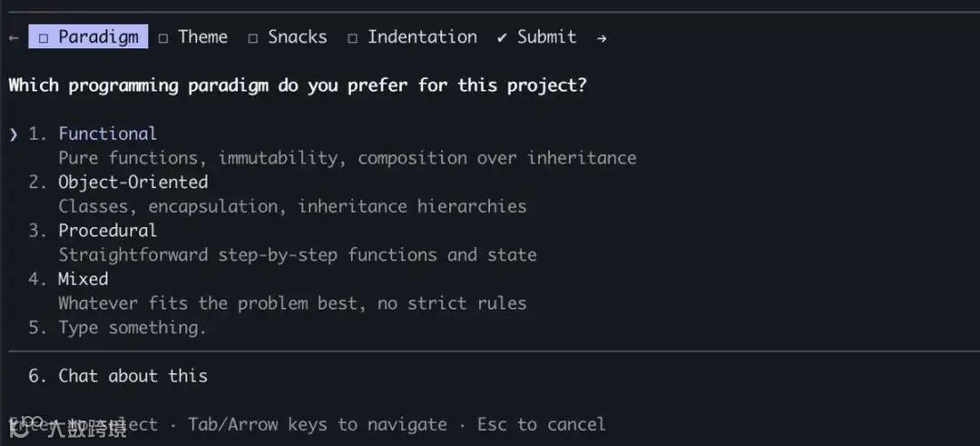Viewport: 980px width, 446px height.
Task: Toggle the checkbox square before Snacks
Action: tap(253, 37)
